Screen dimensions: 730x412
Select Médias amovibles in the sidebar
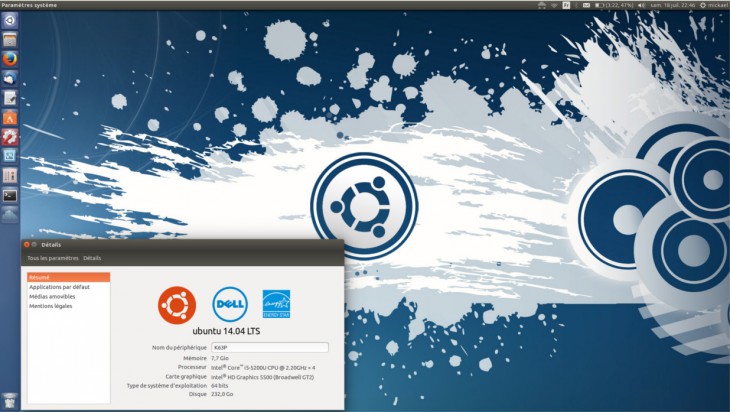[68, 297]
